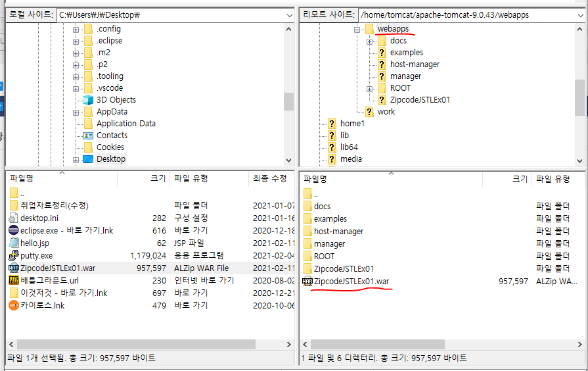Click the 이것저것 shortcut folder icon

coord(14,293)
